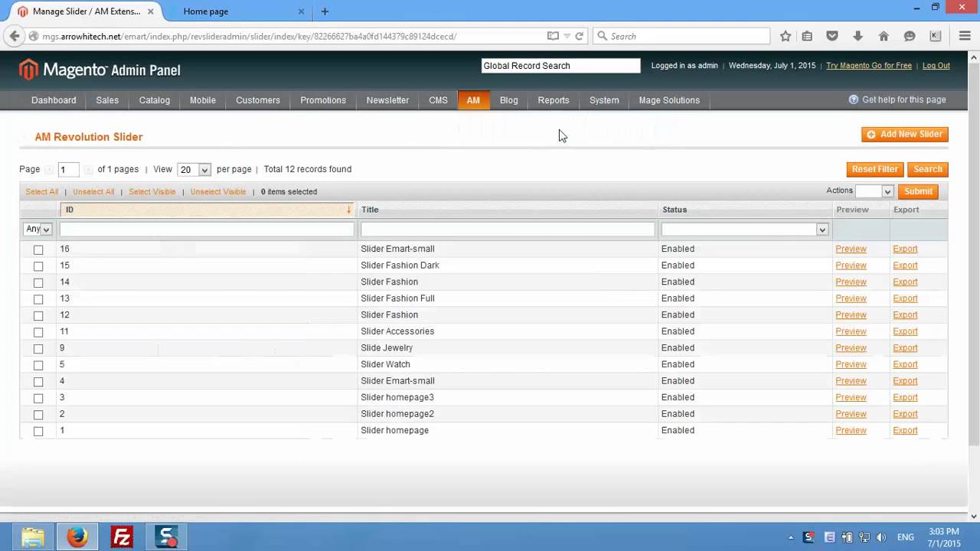
Task: Select checkbox for slider ID 14
Action: click(x=38, y=282)
